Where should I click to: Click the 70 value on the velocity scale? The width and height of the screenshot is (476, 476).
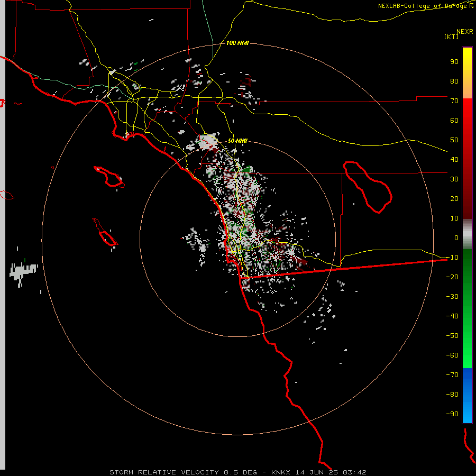tap(454, 101)
